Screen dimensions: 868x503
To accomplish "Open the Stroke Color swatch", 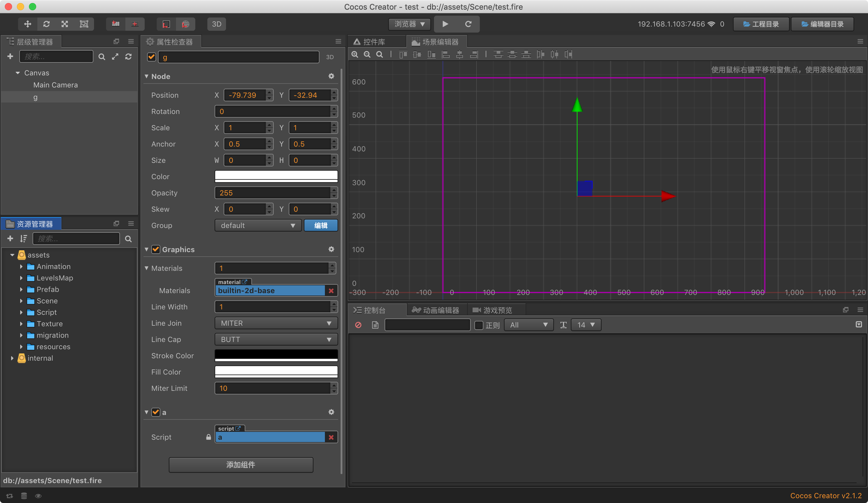I will point(276,355).
